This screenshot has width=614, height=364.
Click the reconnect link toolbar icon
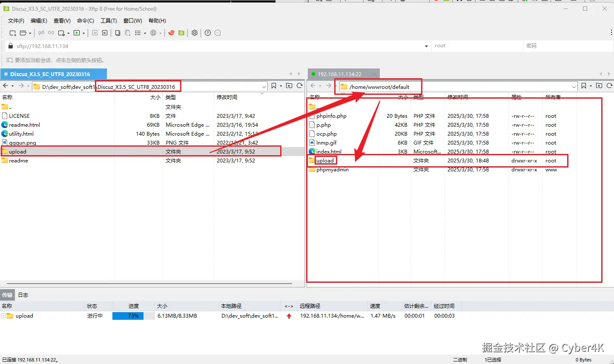coord(51,33)
